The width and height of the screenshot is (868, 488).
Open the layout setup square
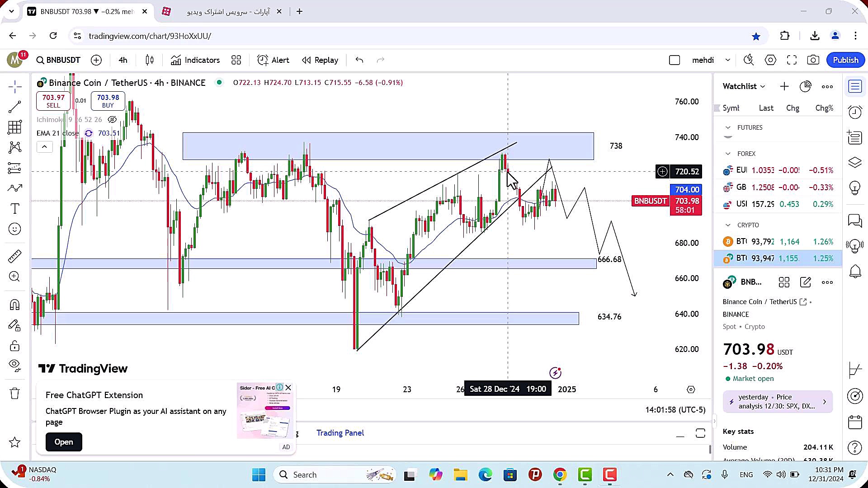click(675, 60)
